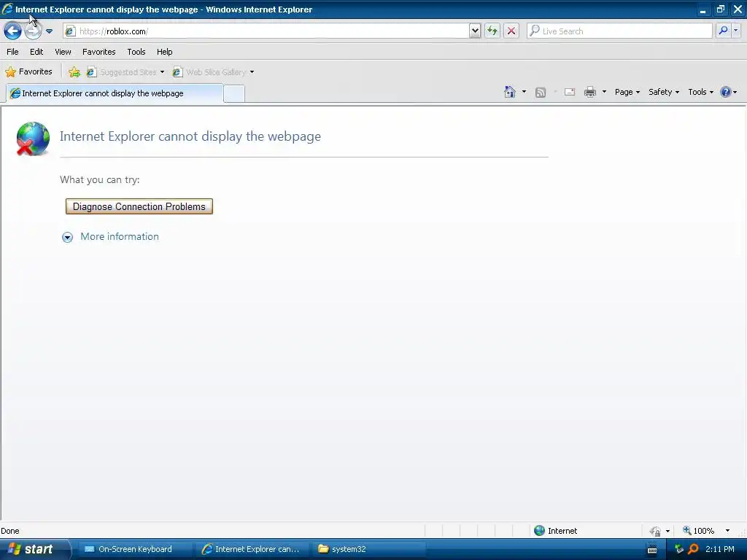Expand the More information section arrow
This screenshot has height=560, width=747.
click(x=68, y=237)
